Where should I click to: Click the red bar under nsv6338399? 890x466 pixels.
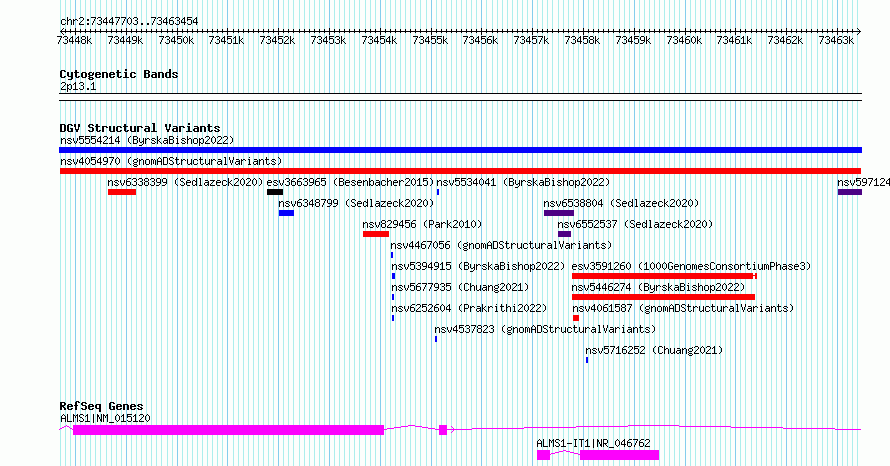tap(122, 192)
